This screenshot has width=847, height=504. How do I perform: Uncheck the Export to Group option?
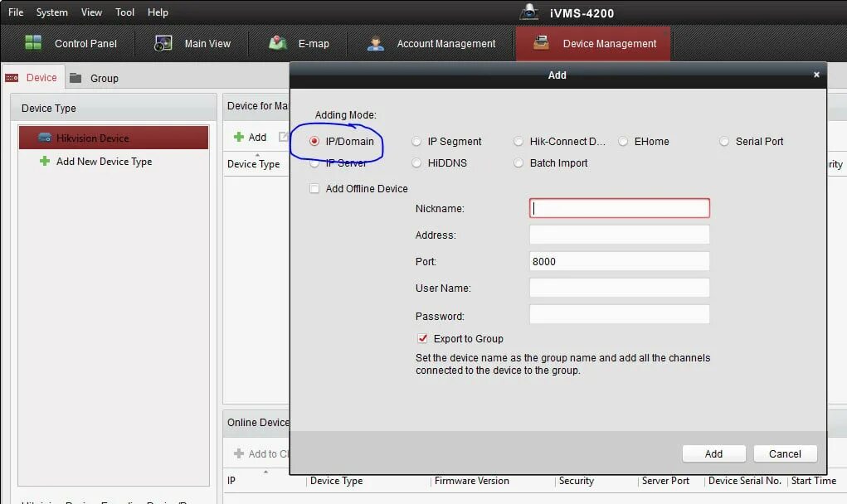(x=423, y=338)
